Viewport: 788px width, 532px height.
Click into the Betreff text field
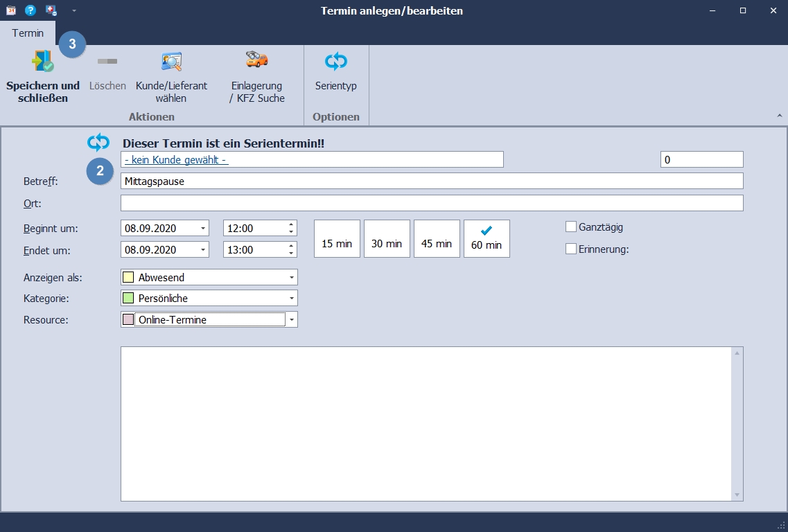pyautogui.click(x=431, y=181)
